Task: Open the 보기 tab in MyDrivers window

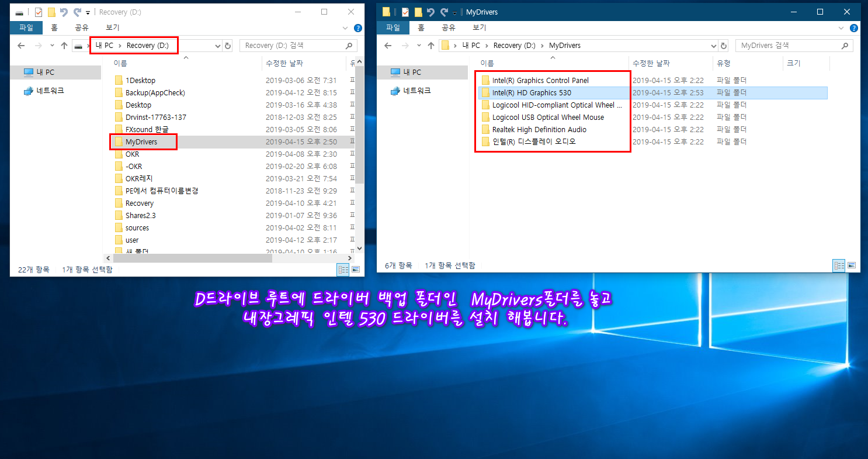Action: click(x=479, y=27)
